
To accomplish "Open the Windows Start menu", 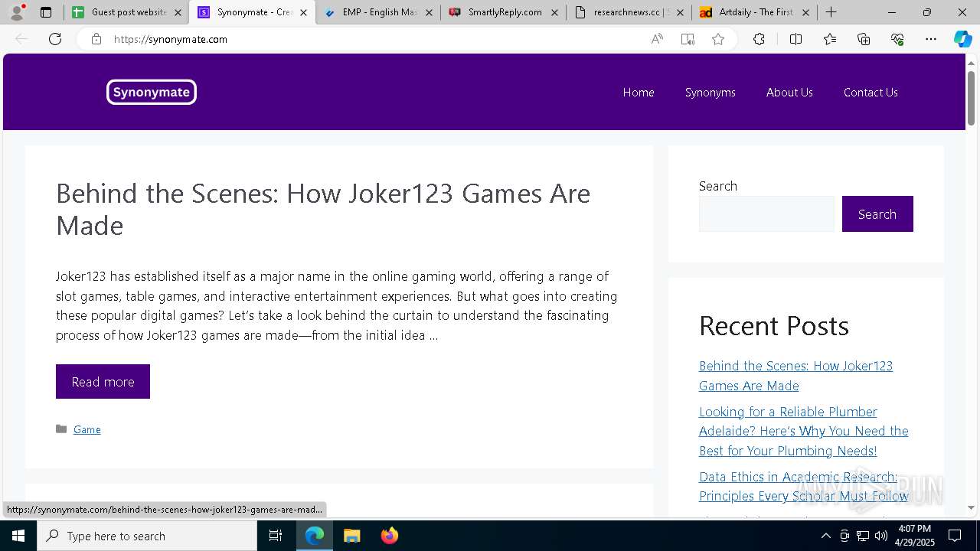I will 18,536.
